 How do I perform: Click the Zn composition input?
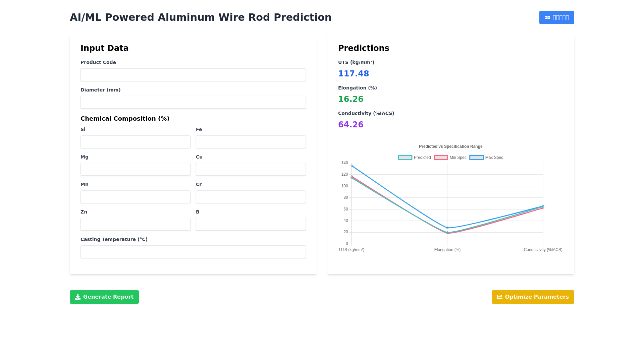pos(136,224)
